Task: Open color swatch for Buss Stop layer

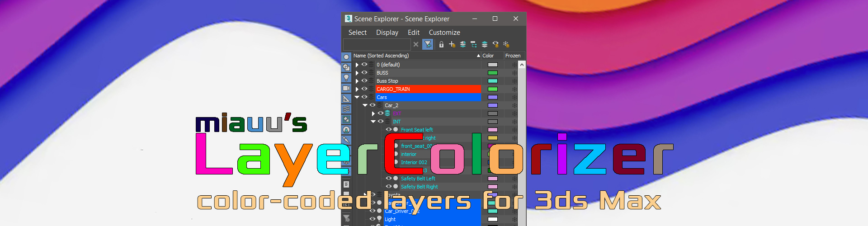Action: pos(492,81)
